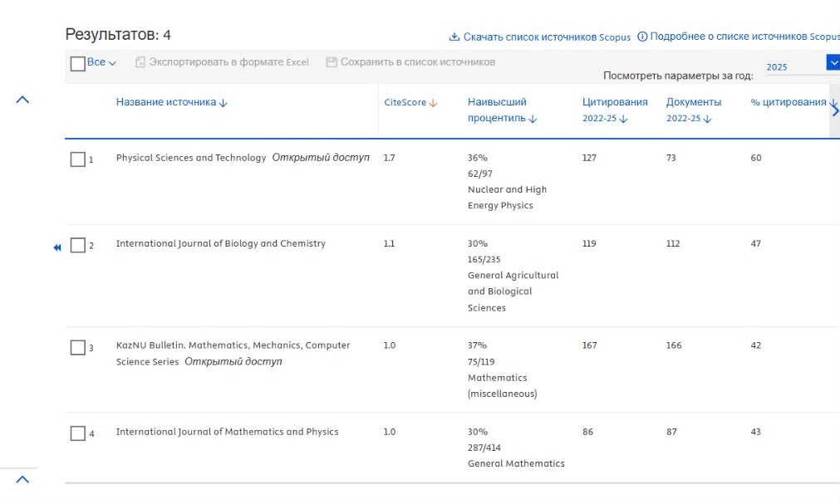Click Nuclear and High Energy Physics text
840x504 pixels.
tap(508, 197)
